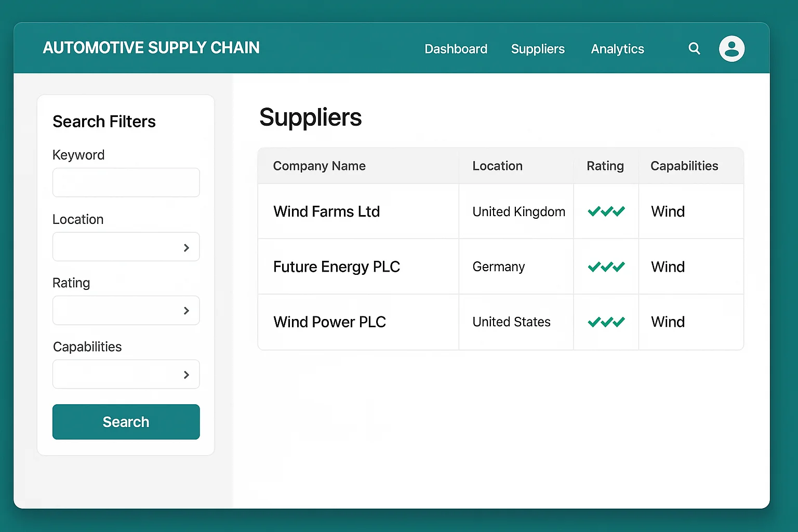Open the search icon in the navigation bar
This screenshot has height=532, width=798.
pos(694,48)
